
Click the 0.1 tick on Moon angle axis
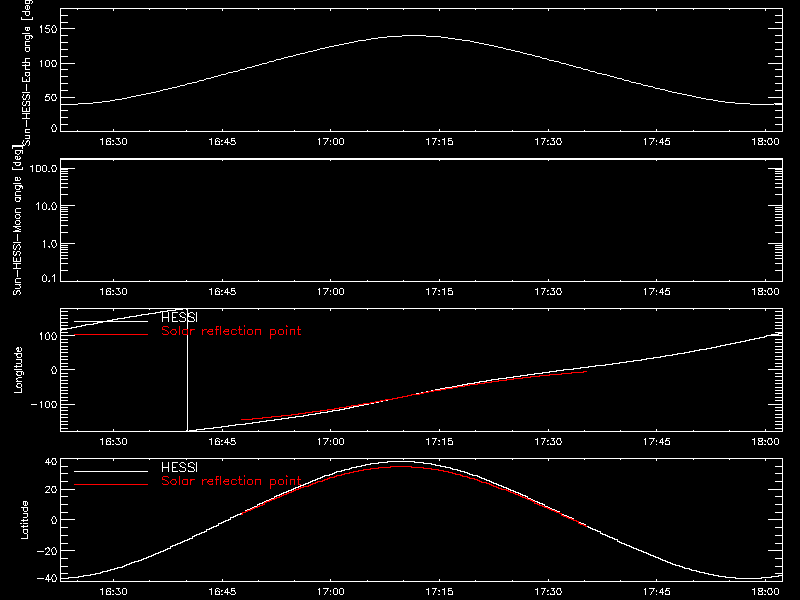(x=49, y=278)
